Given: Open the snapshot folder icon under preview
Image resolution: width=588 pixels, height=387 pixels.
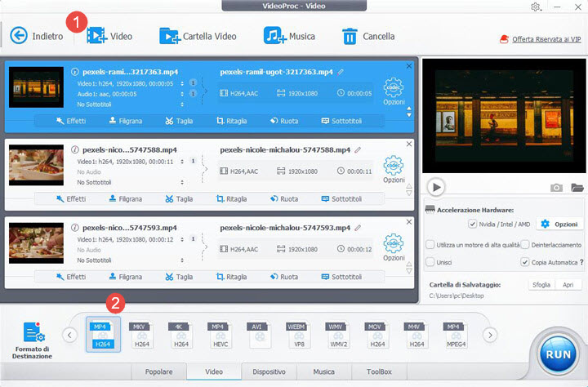Looking at the screenshot, I should click(x=577, y=187).
